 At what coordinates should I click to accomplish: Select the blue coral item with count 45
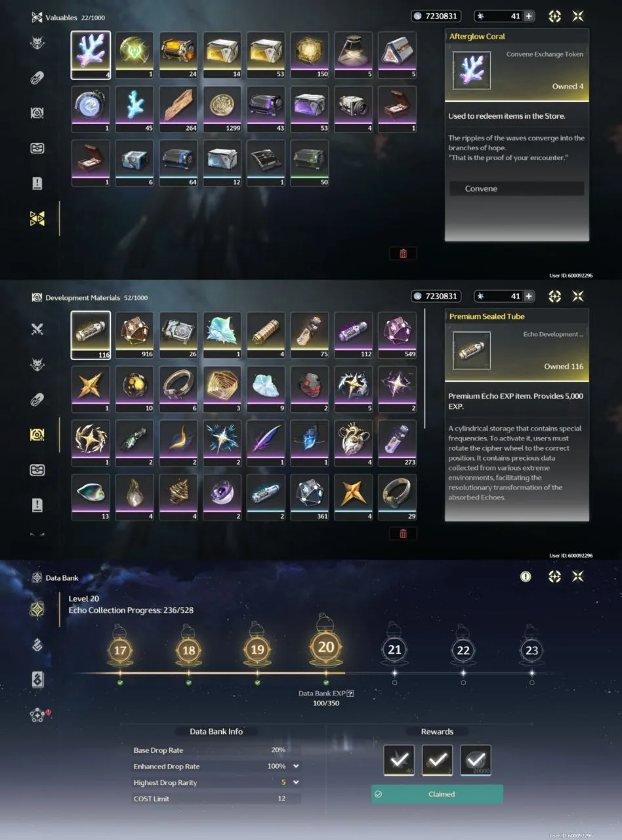[x=135, y=109]
